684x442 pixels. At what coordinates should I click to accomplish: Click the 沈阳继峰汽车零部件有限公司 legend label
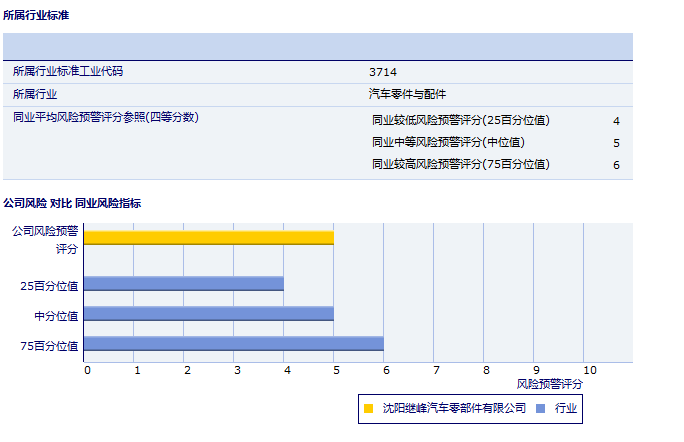[454, 408]
